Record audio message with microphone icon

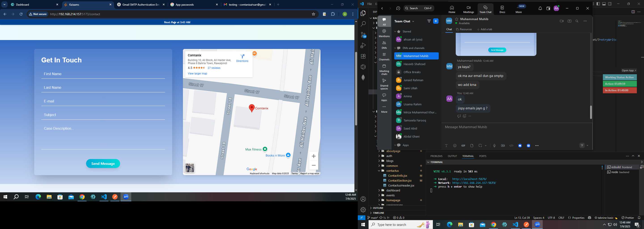pyautogui.click(x=494, y=146)
